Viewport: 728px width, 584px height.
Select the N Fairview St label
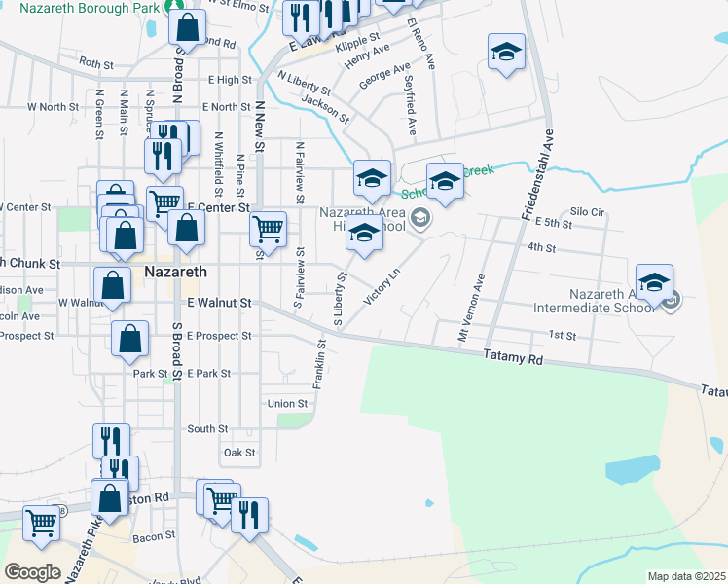(x=300, y=172)
